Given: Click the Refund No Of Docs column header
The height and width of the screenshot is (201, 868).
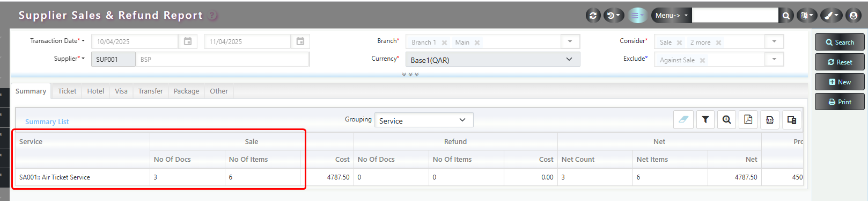Looking at the screenshot, I should coord(391,160).
